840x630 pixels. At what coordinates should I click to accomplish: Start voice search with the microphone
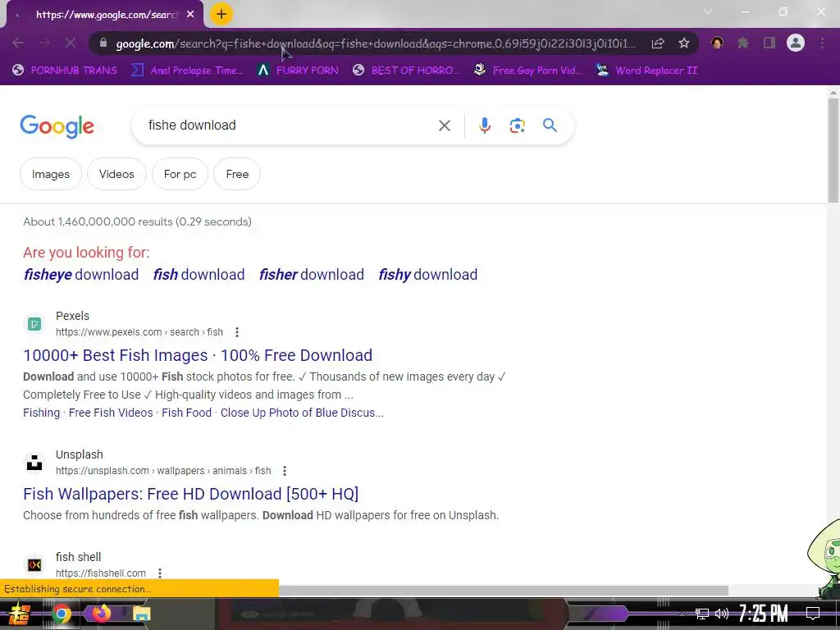(484, 126)
